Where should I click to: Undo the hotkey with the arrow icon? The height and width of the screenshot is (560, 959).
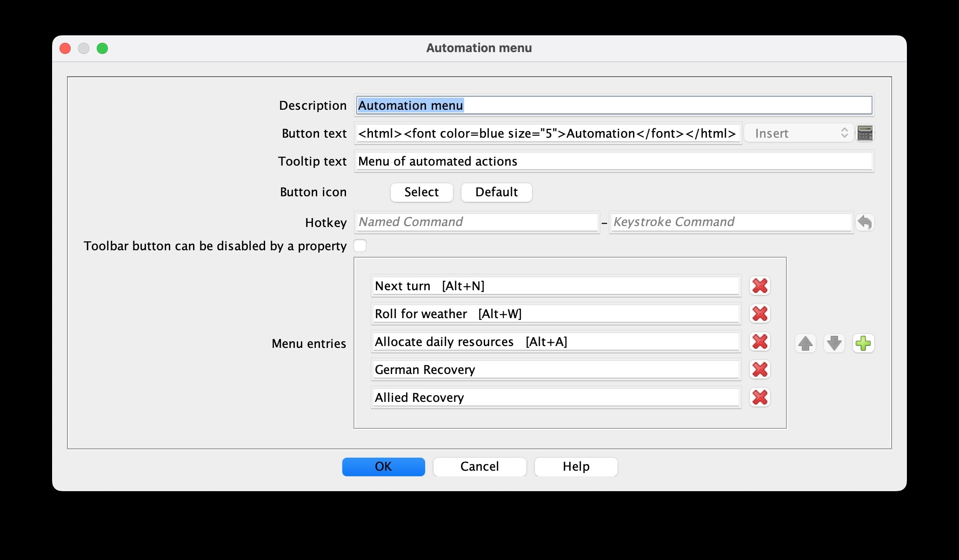coord(865,222)
